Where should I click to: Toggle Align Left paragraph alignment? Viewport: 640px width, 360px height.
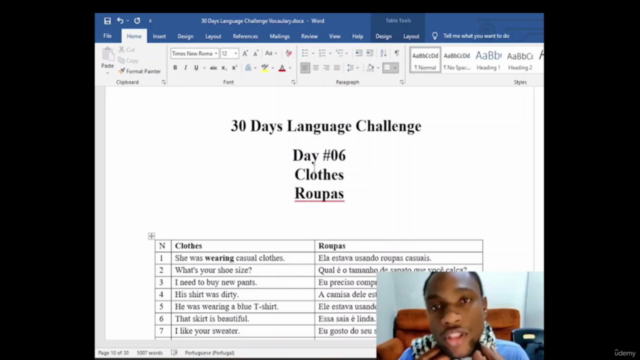(x=305, y=68)
